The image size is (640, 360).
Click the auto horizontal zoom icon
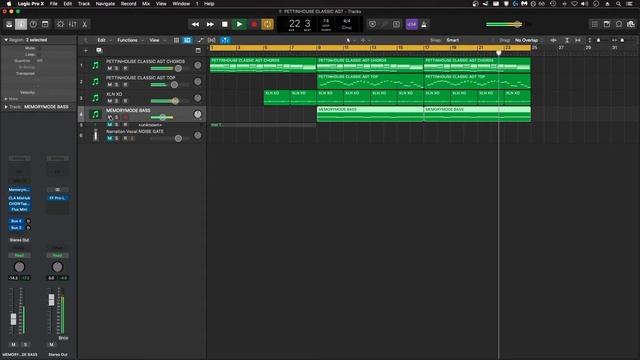578,40
